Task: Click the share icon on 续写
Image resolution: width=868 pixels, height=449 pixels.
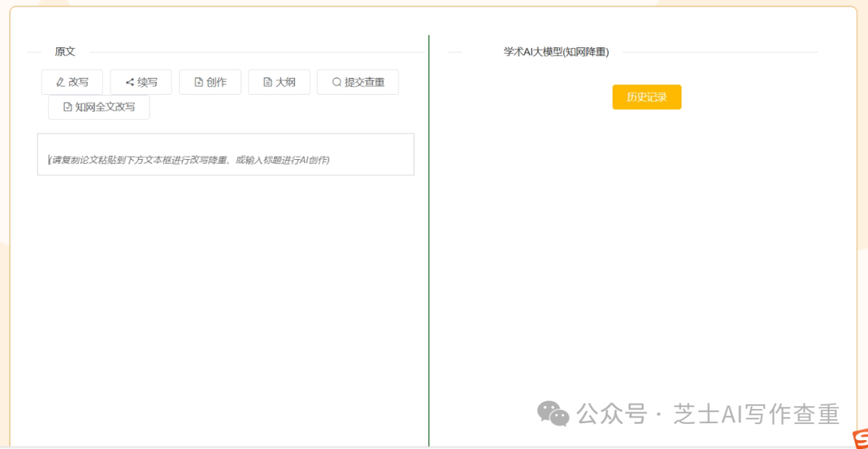Action: (x=130, y=83)
